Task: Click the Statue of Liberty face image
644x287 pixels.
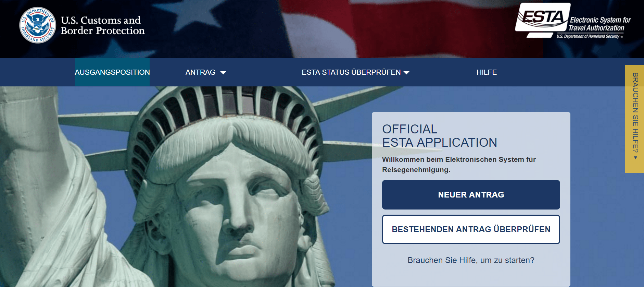Action: click(x=236, y=199)
